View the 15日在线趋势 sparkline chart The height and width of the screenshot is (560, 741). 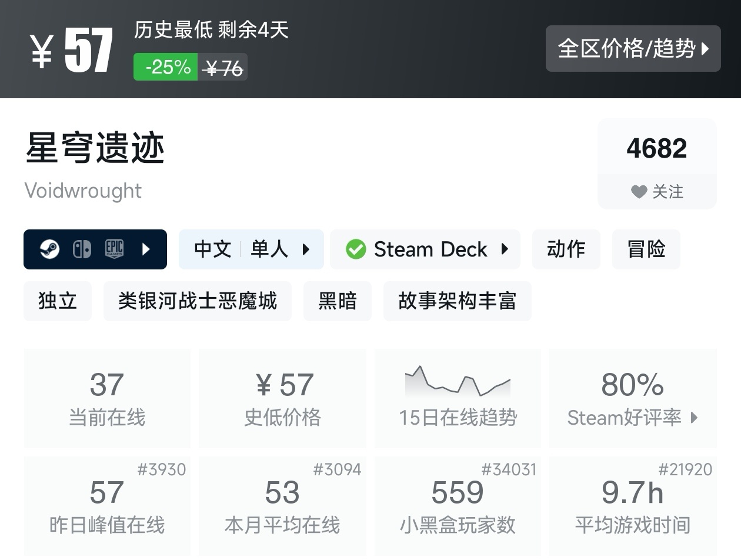[x=458, y=382]
